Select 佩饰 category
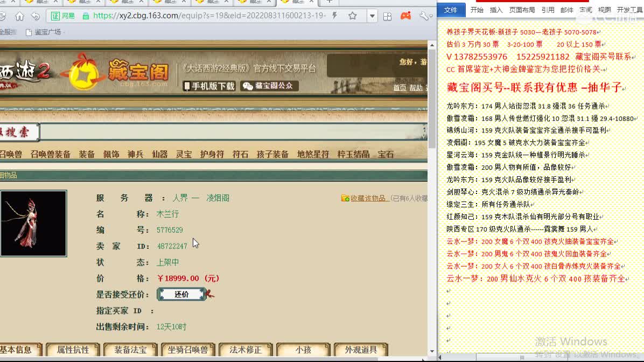 pos(111,155)
